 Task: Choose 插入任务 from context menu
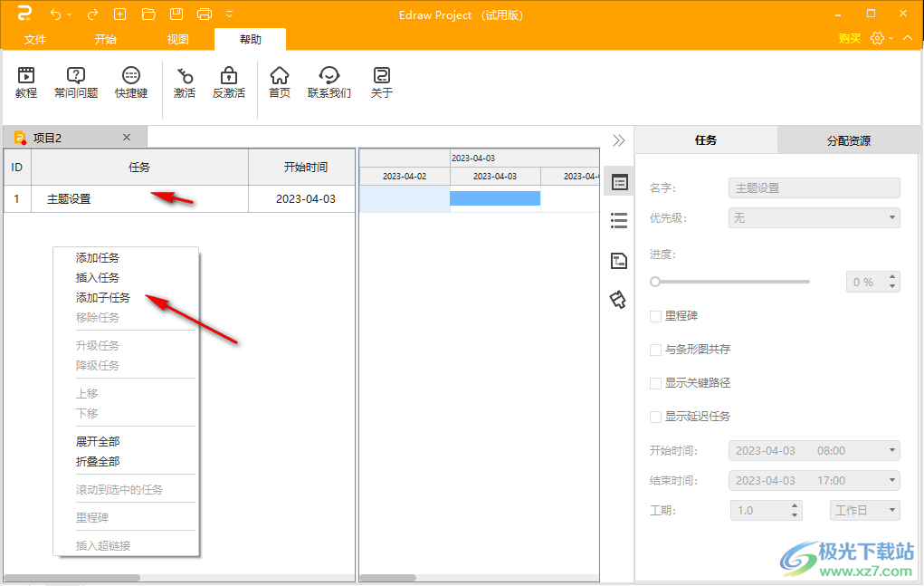coord(97,278)
